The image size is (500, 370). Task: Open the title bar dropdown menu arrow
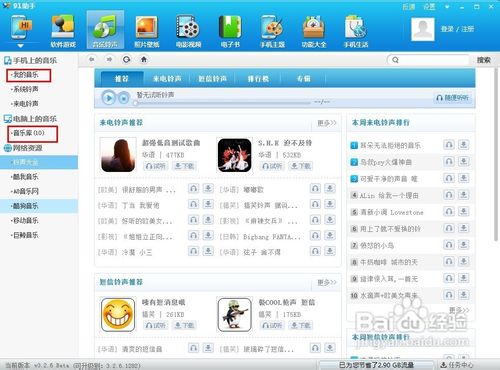coord(447,7)
